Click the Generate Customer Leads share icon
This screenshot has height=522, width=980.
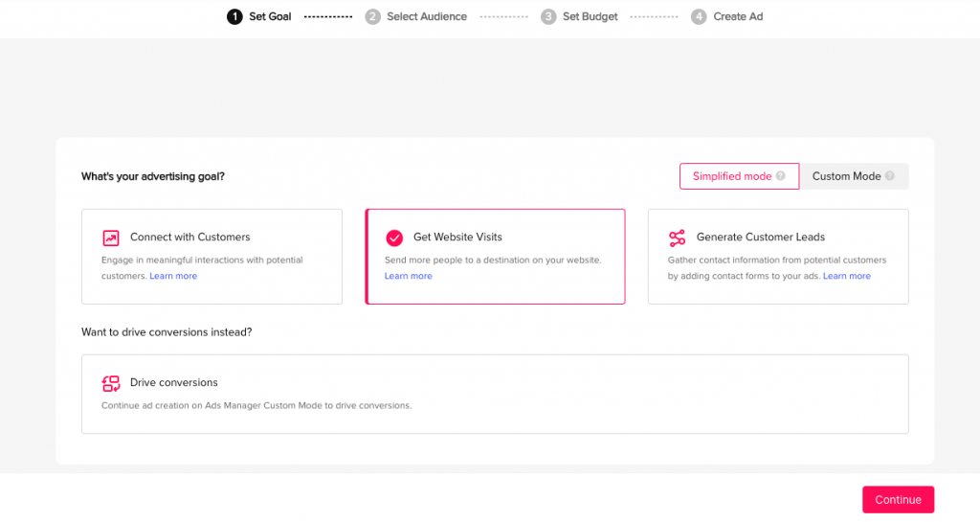[x=677, y=238]
